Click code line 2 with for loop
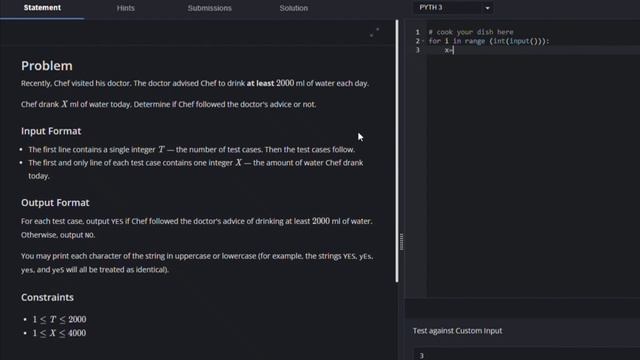 click(x=489, y=41)
